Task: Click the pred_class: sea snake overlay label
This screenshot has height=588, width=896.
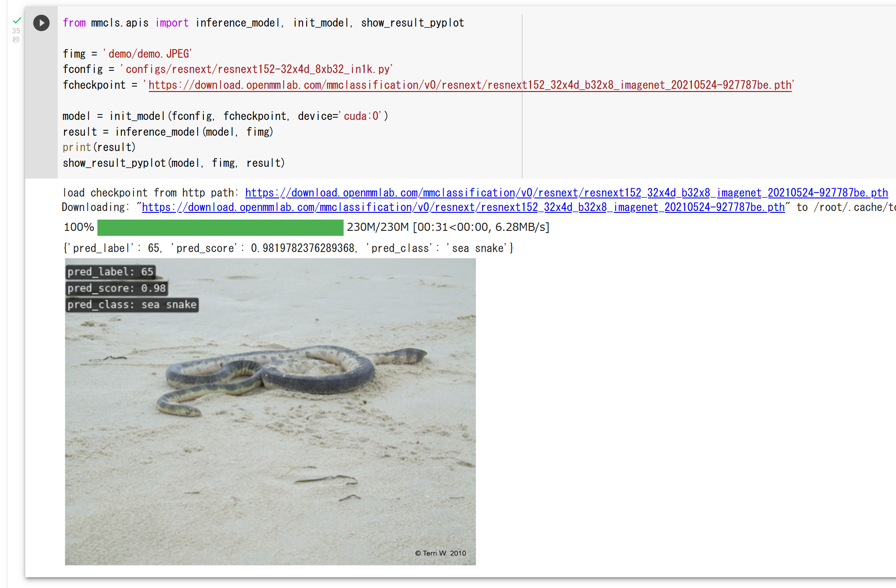Action: [x=132, y=305]
